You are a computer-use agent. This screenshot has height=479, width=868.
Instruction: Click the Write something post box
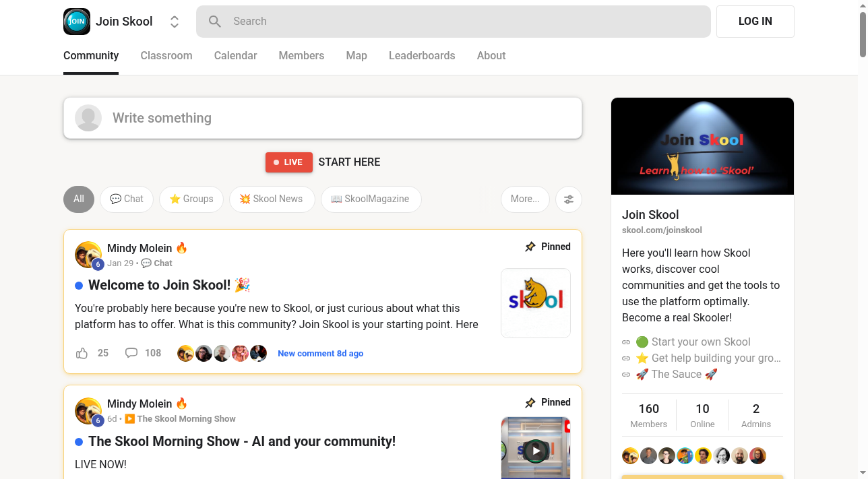[x=323, y=118]
